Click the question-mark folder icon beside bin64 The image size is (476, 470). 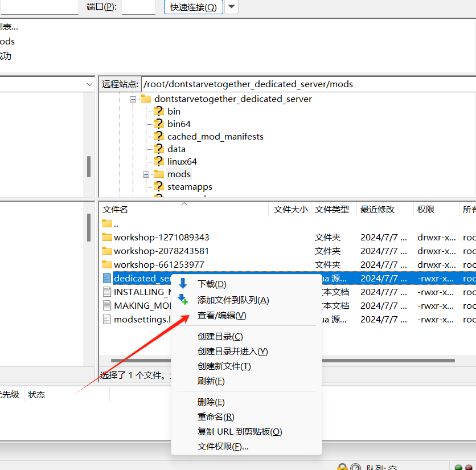click(x=158, y=124)
